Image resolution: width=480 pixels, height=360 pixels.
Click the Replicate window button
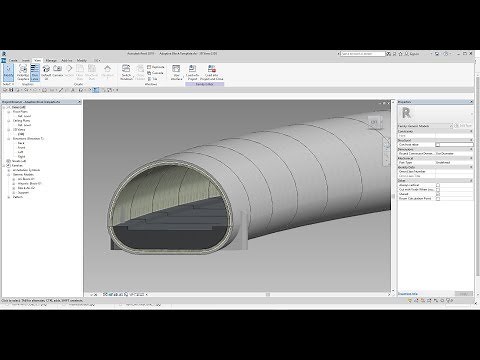click(156, 67)
